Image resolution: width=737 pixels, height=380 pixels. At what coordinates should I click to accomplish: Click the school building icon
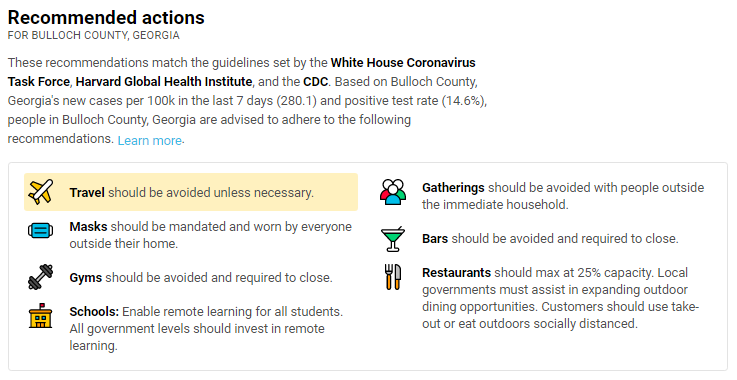(40, 316)
